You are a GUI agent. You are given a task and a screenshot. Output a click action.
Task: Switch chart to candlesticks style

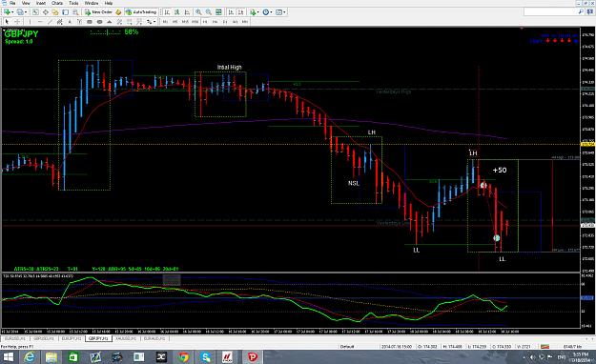coord(177,12)
